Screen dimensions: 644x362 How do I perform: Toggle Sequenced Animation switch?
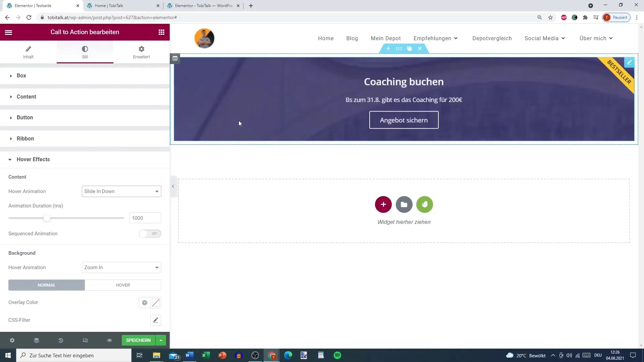[150, 234]
